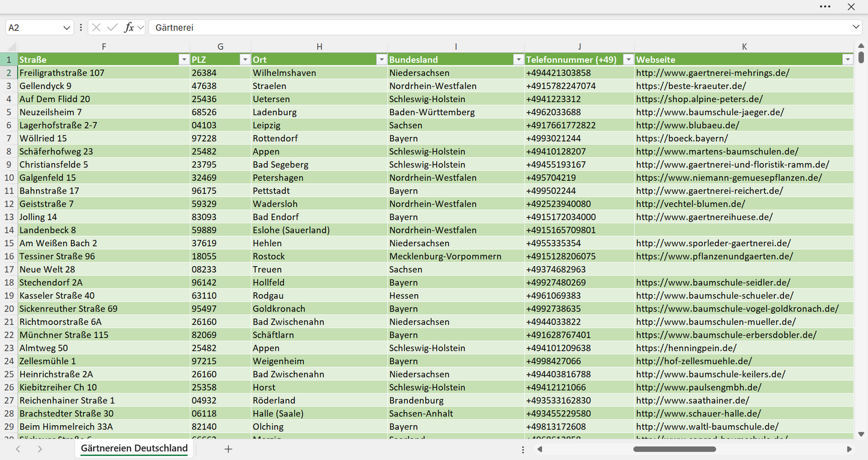Click the sheet tab bar resize dots handle

523,449
